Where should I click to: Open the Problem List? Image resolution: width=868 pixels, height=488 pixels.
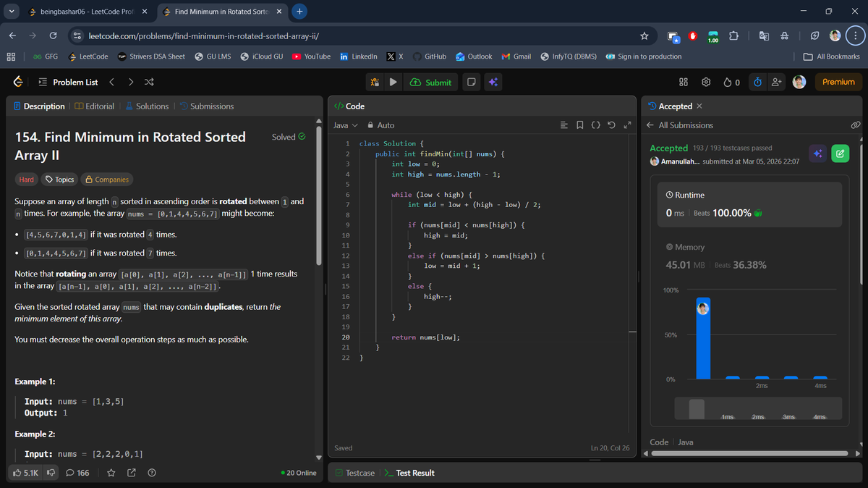pyautogui.click(x=67, y=83)
